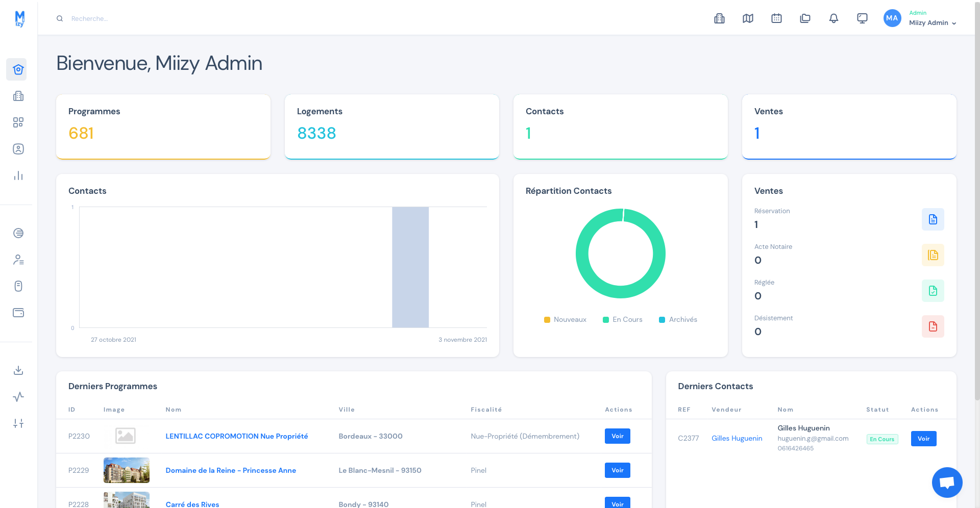980x508 pixels.
Task: Click Voir for contact C2377
Action: coord(924,439)
